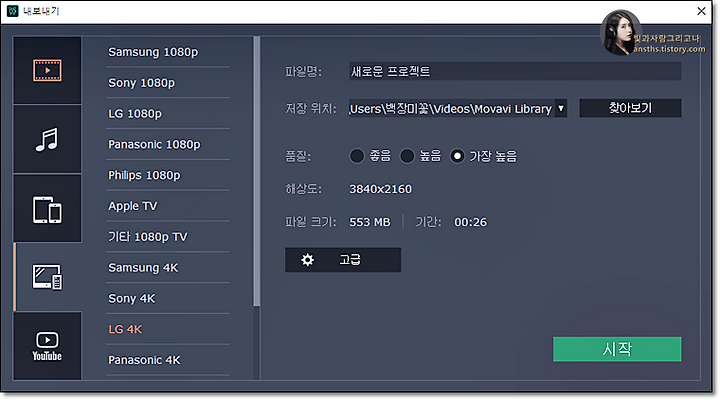Image resolution: width=720 pixels, height=400 pixels.
Task: Click the 00:26 duration value
Action: coord(470,222)
